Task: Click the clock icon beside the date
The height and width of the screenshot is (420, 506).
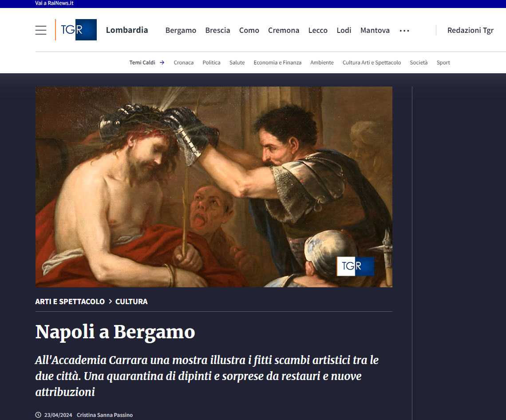Action: (x=38, y=415)
